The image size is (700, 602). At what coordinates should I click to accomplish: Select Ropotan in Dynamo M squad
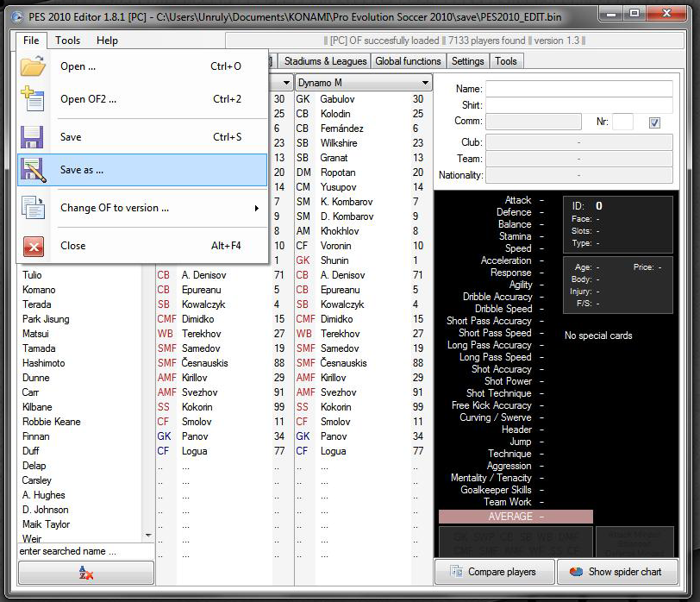(x=338, y=172)
